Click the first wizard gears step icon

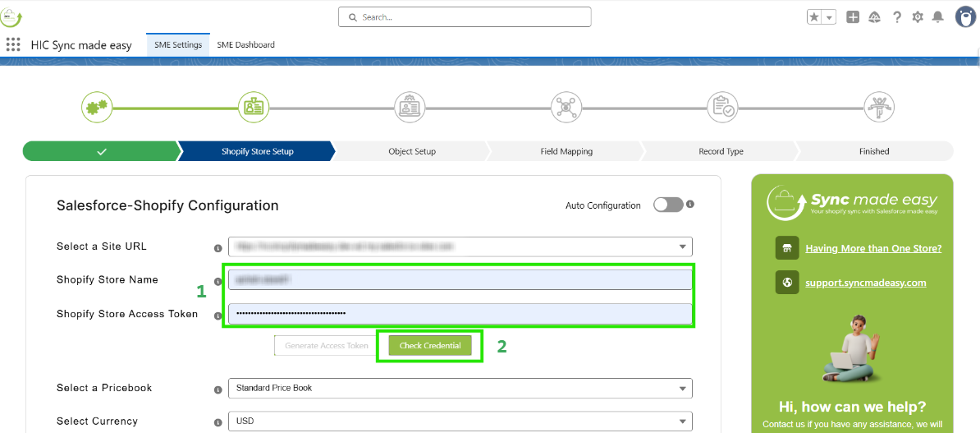(x=97, y=107)
